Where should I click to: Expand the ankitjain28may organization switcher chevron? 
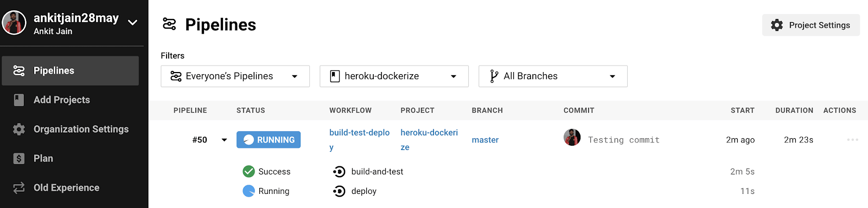click(132, 22)
